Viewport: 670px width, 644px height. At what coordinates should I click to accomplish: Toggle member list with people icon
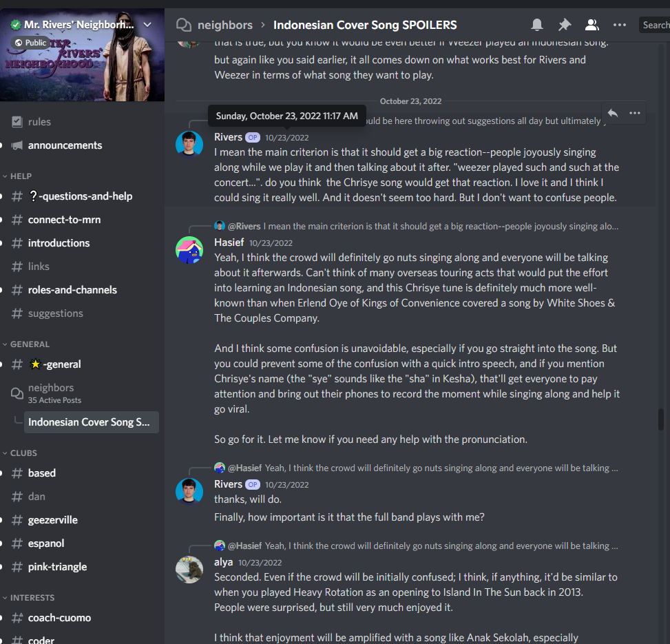coord(592,25)
